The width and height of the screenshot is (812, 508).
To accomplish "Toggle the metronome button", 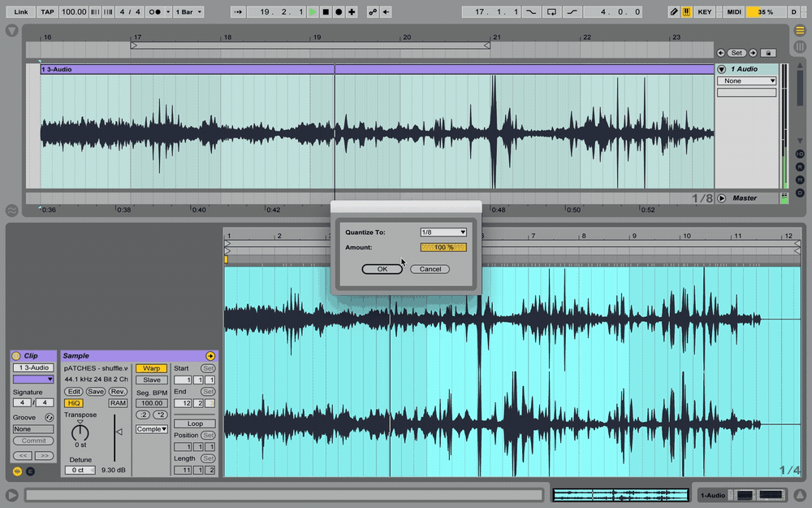I will 155,12.
